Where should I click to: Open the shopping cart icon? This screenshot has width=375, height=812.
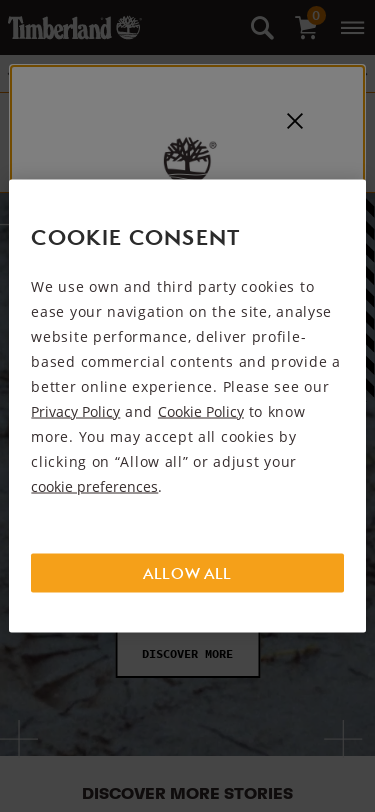(306, 28)
